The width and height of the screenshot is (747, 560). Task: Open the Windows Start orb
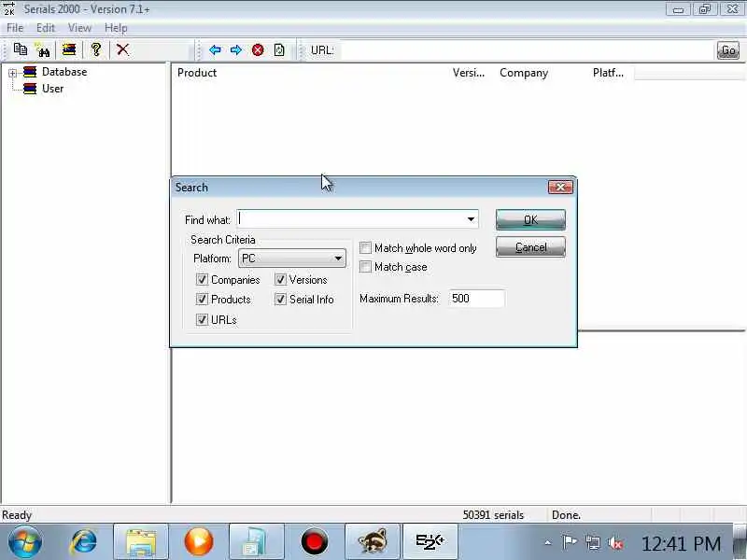pos(24,542)
